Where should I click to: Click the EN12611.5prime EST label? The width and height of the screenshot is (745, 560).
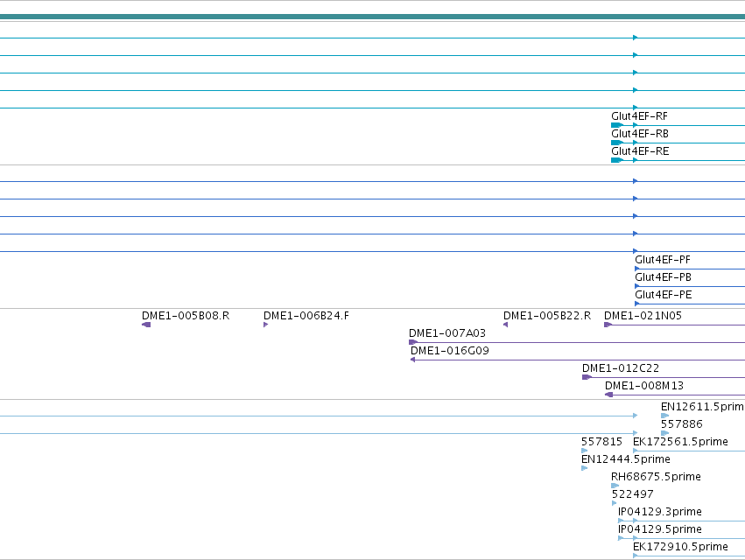(x=702, y=407)
